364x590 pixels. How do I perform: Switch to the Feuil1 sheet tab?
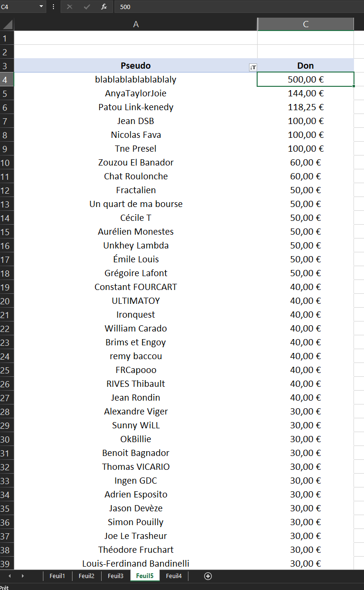coord(57,576)
